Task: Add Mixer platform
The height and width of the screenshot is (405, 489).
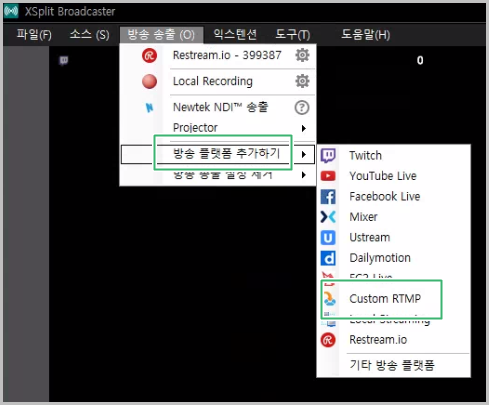Action: [363, 217]
